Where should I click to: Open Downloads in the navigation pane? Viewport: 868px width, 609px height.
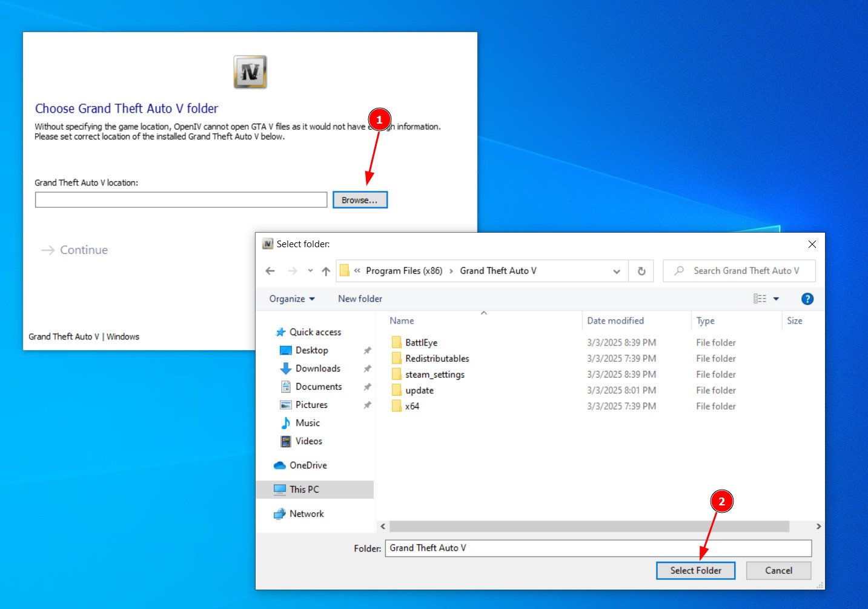(x=317, y=368)
